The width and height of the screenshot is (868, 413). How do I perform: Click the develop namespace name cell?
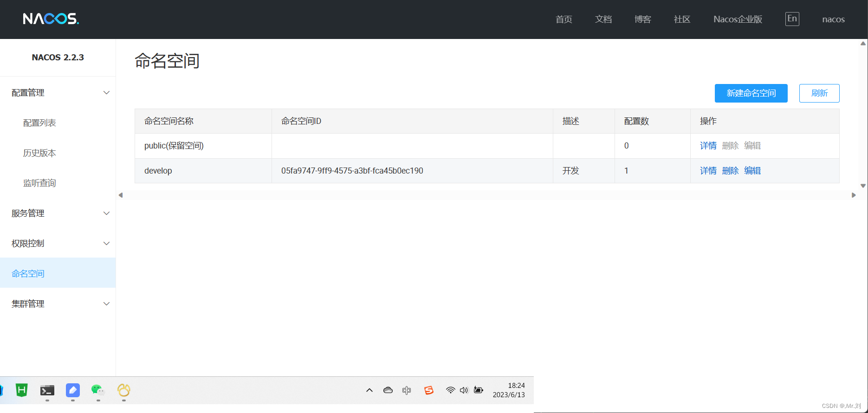203,171
